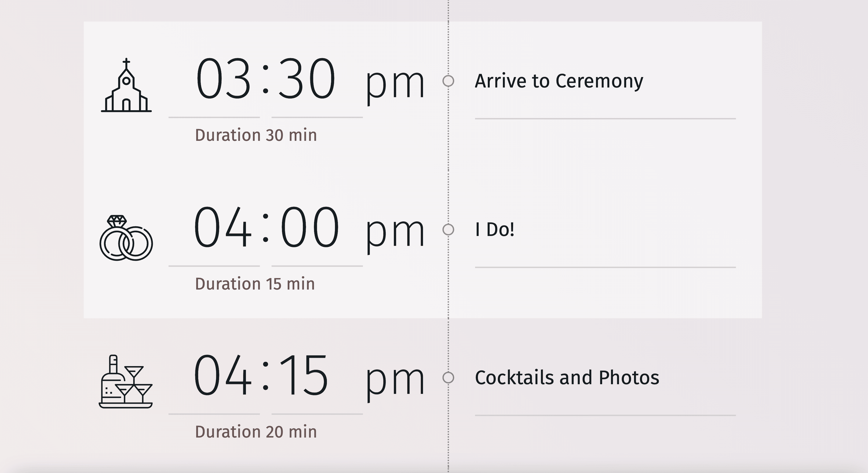
Task: Click the Cocktails and Photos title
Action: [x=567, y=378]
